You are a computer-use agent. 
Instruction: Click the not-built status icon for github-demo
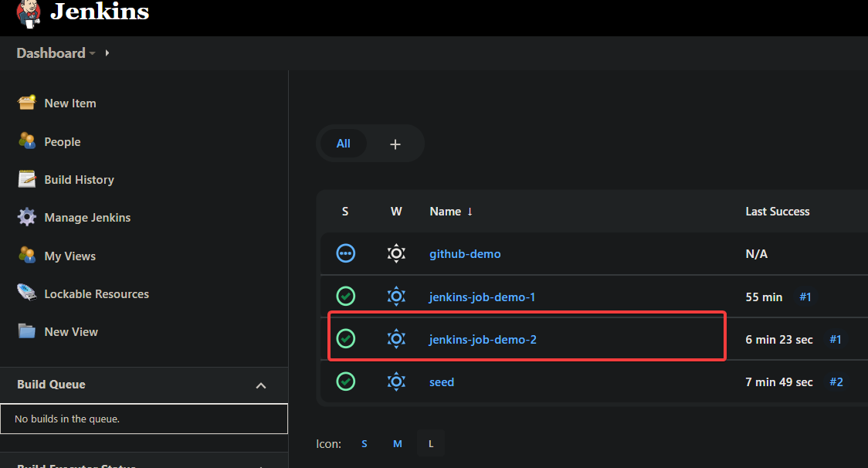[x=345, y=253]
